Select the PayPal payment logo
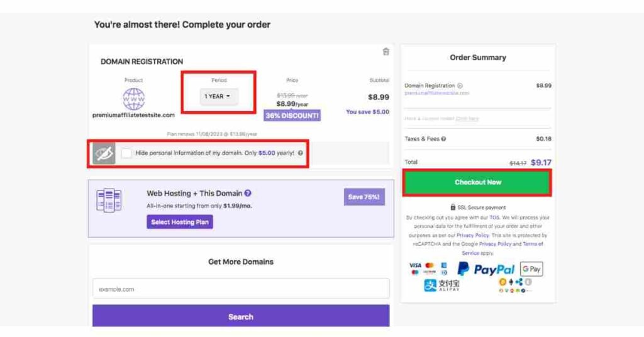This screenshot has width=644, height=337. pos(486,269)
